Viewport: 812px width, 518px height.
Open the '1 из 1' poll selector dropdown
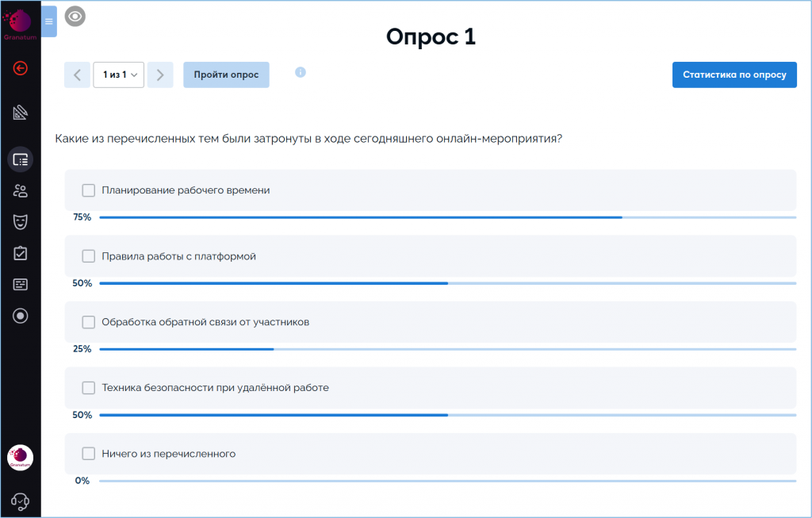(118, 75)
